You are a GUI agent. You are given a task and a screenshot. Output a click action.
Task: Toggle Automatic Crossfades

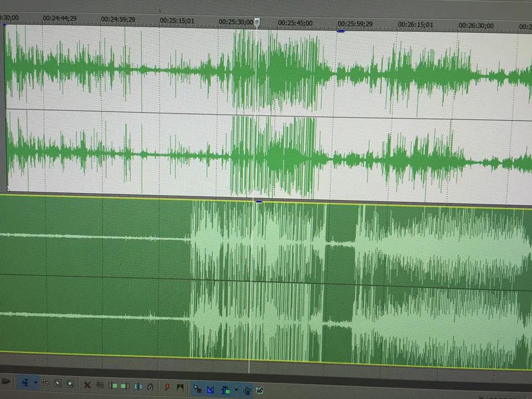tap(211, 389)
